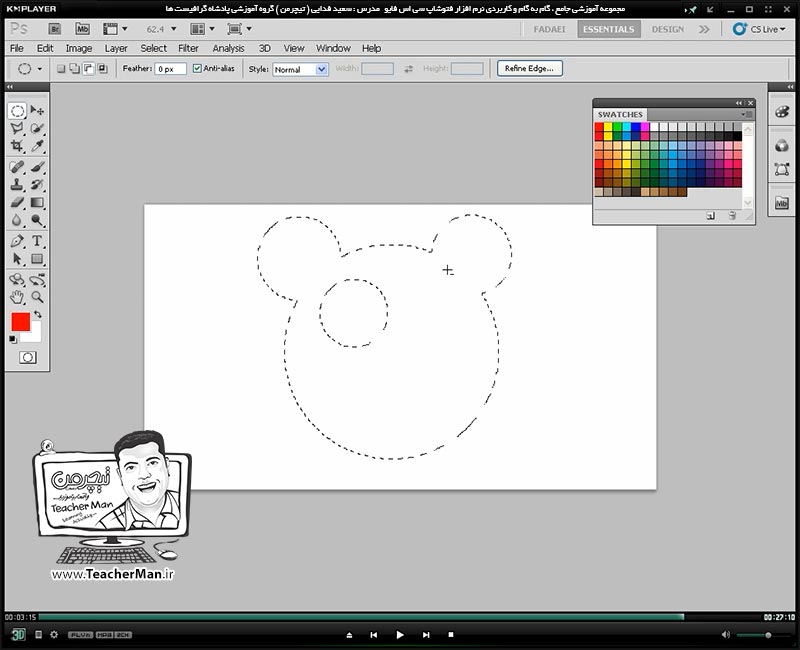This screenshot has height=650, width=800.
Task: Choose the Intersect with selection mode
Action: pyautogui.click(x=102, y=68)
